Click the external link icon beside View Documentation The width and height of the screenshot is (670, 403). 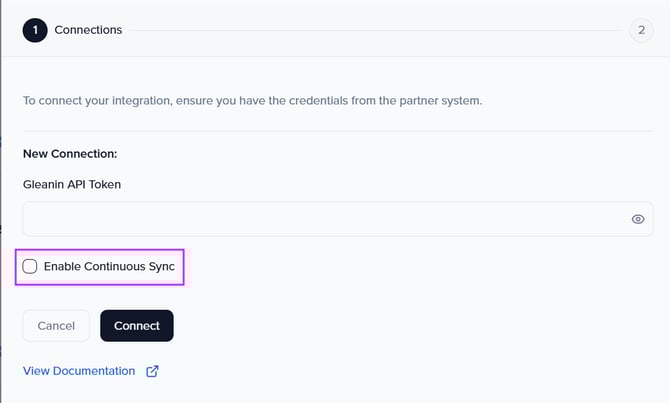(x=152, y=371)
